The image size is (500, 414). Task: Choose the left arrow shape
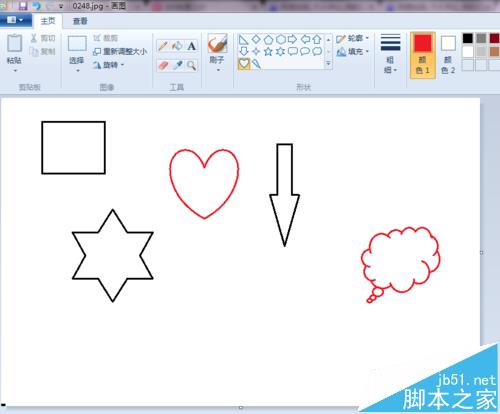pyautogui.click(x=305, y=39)
